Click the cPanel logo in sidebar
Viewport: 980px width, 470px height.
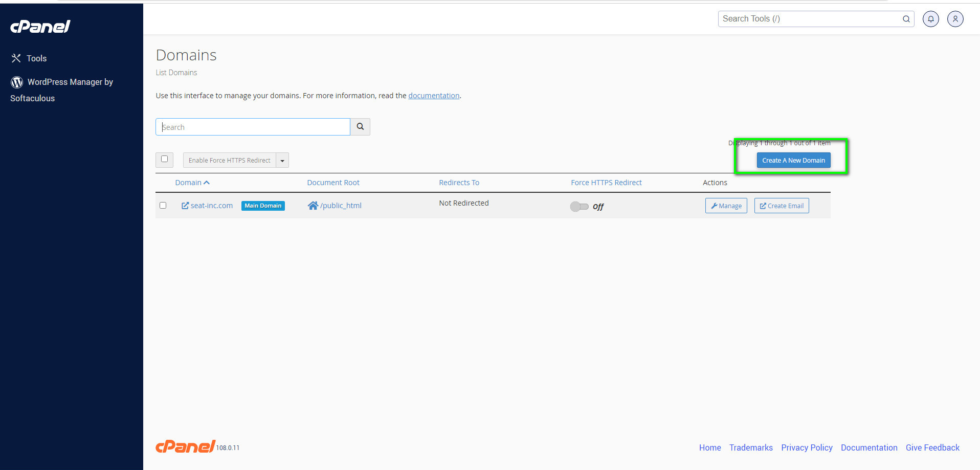point(40,27)
